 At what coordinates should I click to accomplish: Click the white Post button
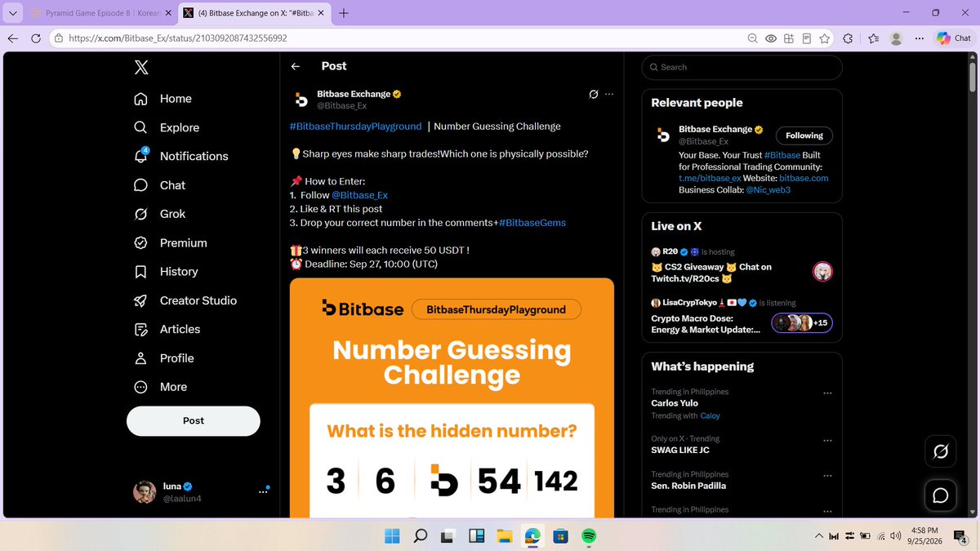pos(194,420)
